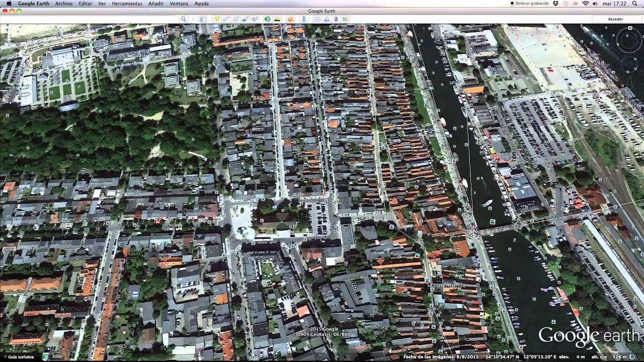Click the coordinates 54°10'34.47" N readout

point(503,357)
